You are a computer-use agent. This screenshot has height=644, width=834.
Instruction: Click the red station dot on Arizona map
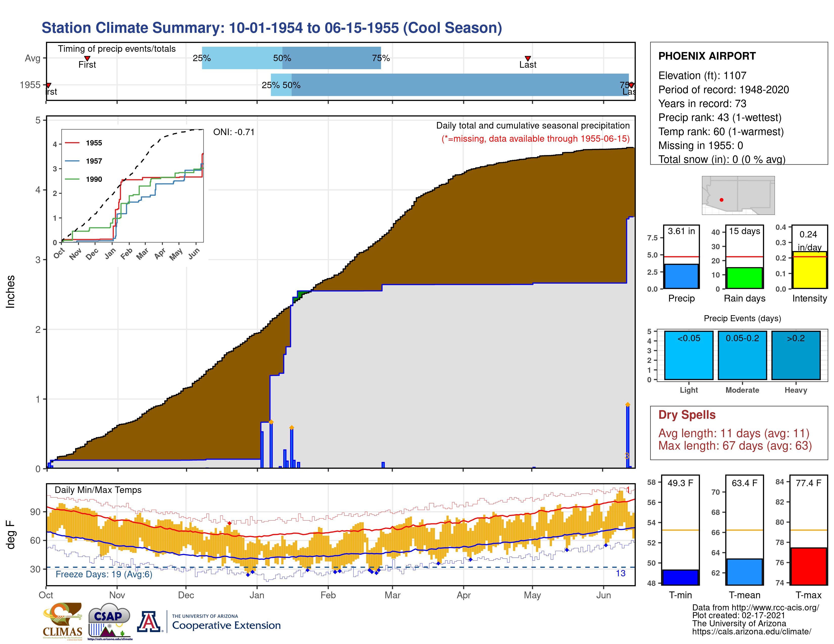pos(721,200)
